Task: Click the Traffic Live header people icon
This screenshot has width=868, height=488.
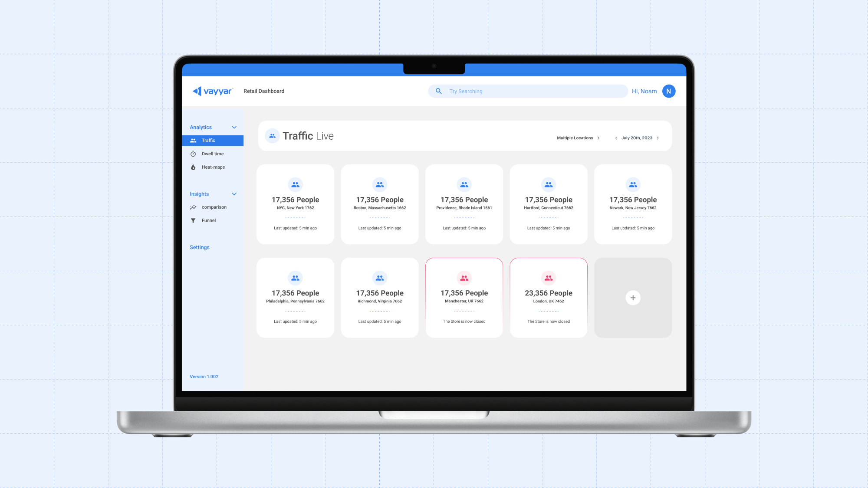Action: pyautogui.click(x=272, y=136)
